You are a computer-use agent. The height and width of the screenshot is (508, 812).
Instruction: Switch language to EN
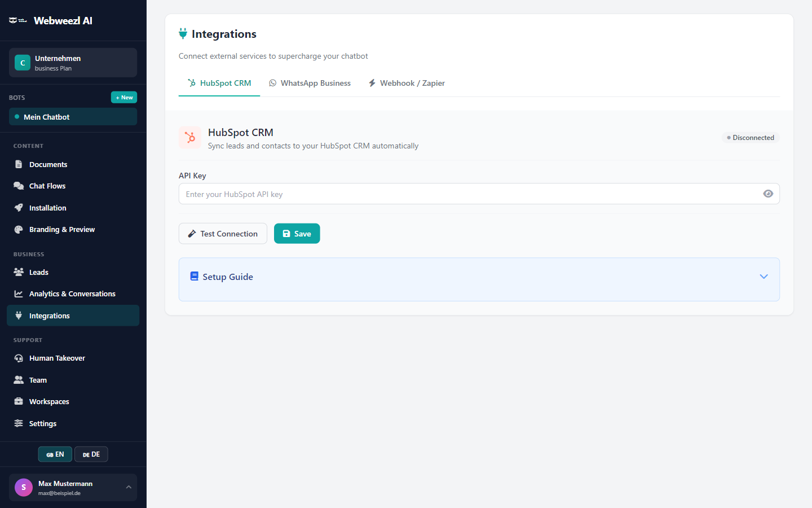55,454
